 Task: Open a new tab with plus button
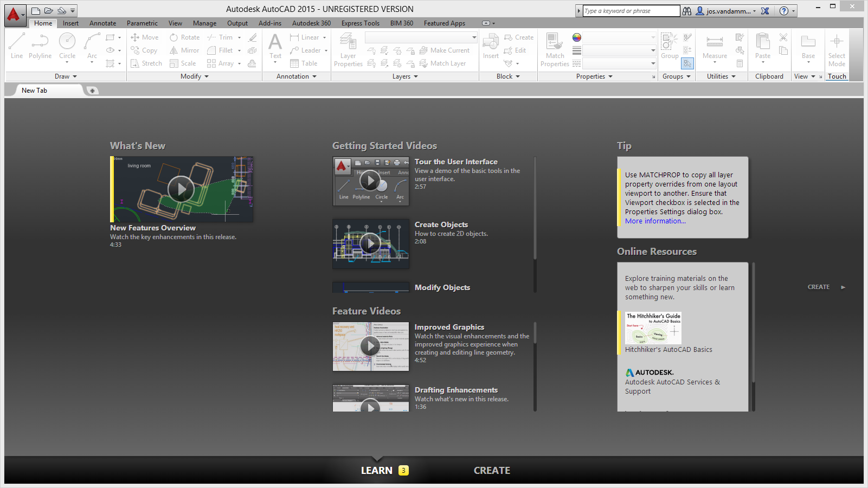tap(93, 91)
